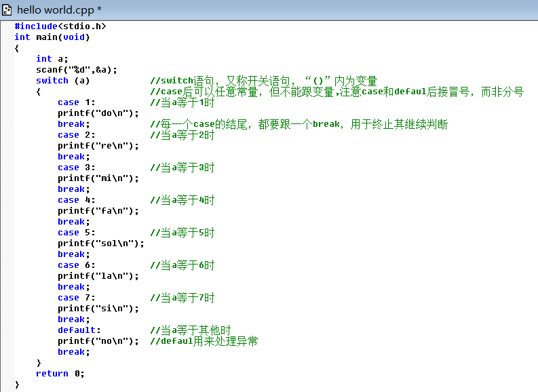Click the break; line beside the 每一个case comment
The height and width of the screenshot is (392, 538).
click(74, 124)
